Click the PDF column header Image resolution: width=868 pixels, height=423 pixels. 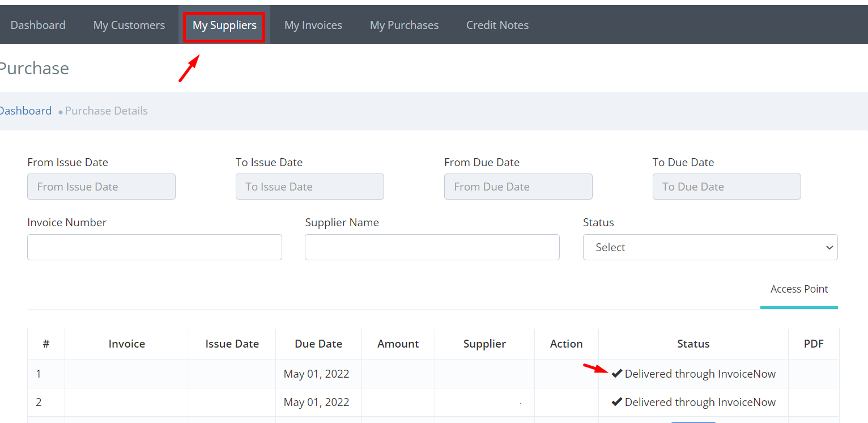pyautogui.click(x=814, y=344)
